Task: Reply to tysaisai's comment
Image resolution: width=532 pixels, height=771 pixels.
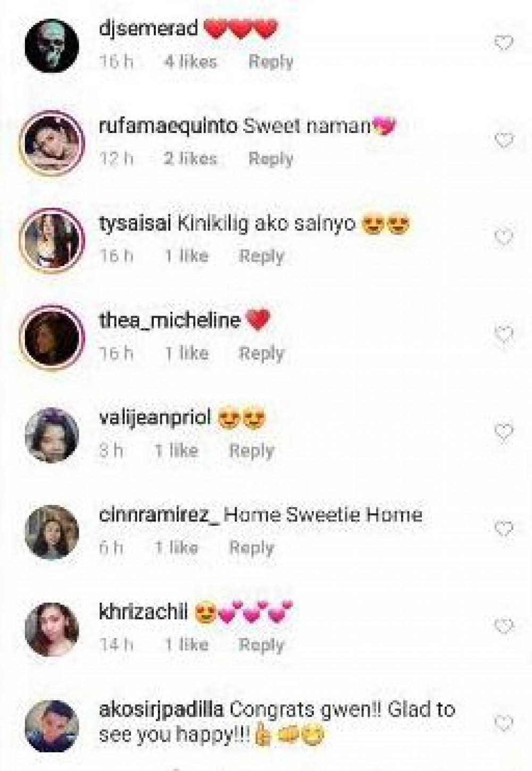Action: (x=261, y=256)
